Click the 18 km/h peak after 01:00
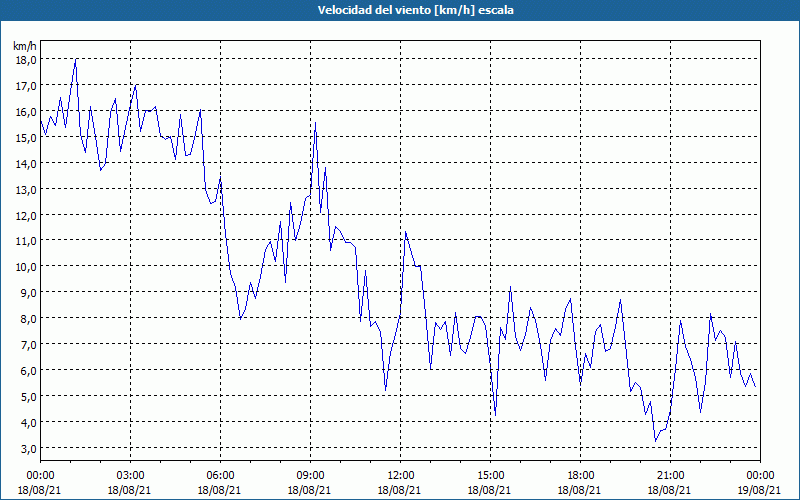Viewport: 800px width, 500px height. pyautogui.click(x=76, y=59)
